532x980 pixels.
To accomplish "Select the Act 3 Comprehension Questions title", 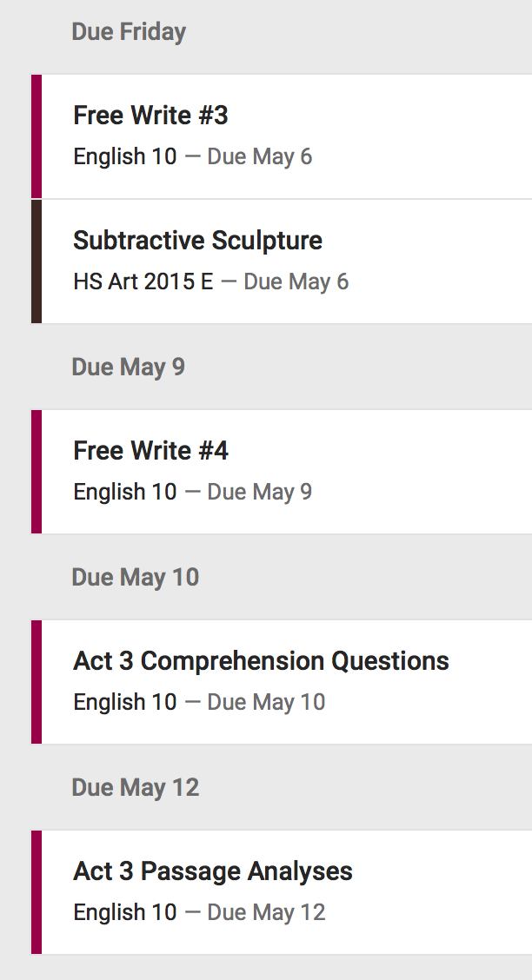I will coord(261,661).
